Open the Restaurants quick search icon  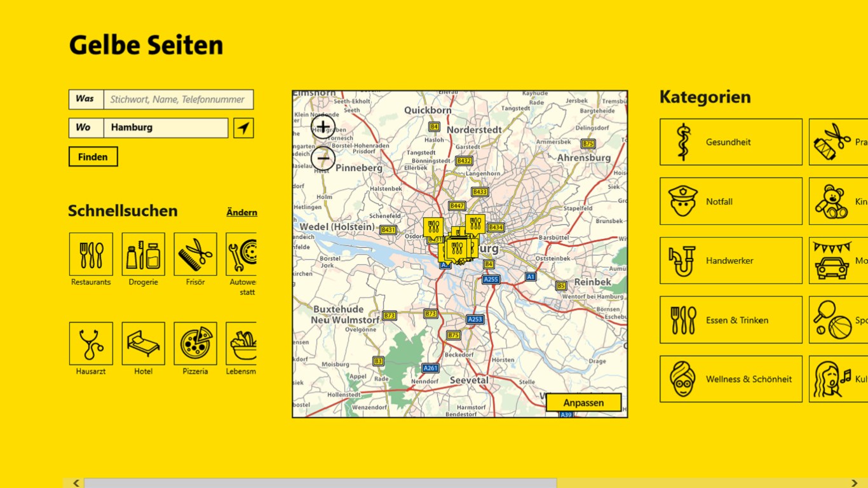click(x=91, y=254)
